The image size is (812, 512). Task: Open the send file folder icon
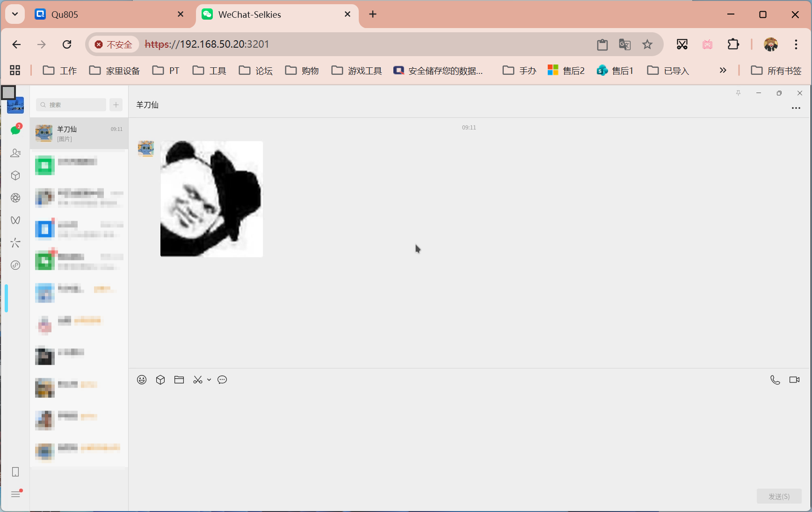pos(179,380)
